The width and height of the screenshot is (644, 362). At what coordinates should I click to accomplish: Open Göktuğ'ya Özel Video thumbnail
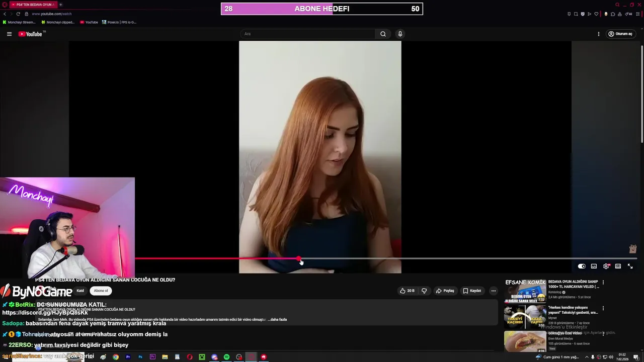[x=525, y=341]
